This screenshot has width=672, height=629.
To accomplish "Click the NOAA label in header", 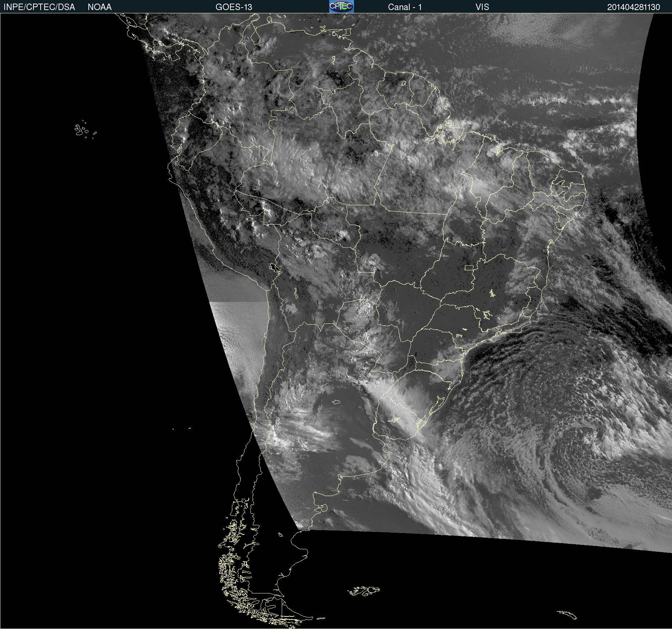I will [100, 7].
